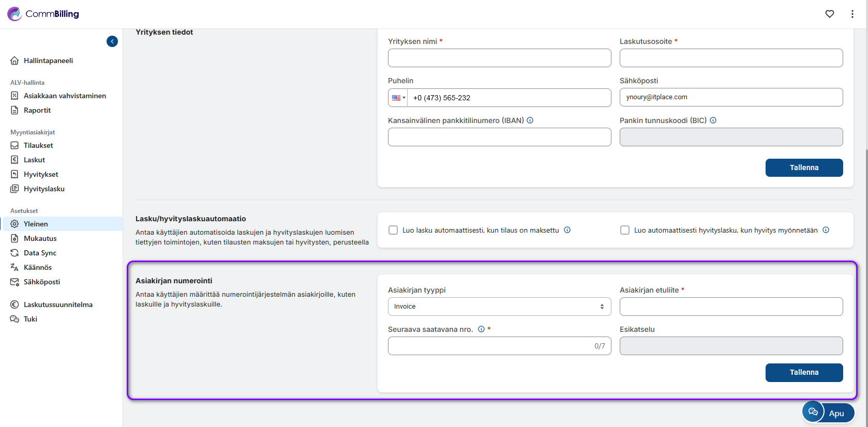Image resolution: width=868 pixels, height=427 pixels.
Task: Collapse the sidebar with the arrow button
Action: point(112,41)
